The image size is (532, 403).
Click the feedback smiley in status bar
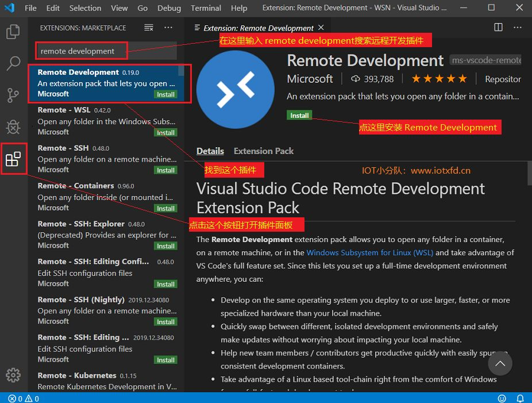[502, 398]
